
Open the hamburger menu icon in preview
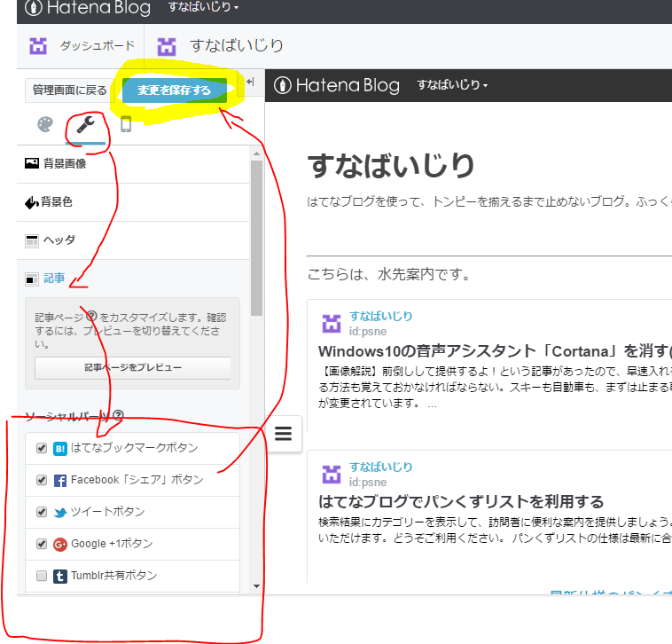tap(284, 434)
